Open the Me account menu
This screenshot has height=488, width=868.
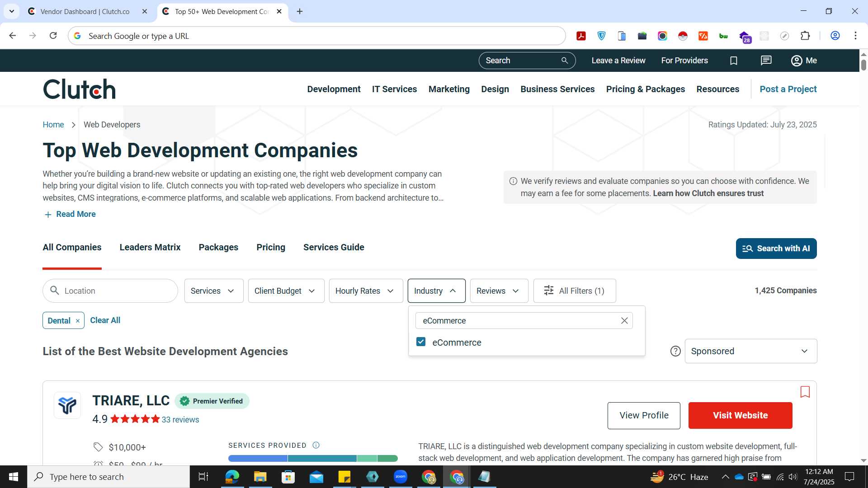(x=804, y=61)
